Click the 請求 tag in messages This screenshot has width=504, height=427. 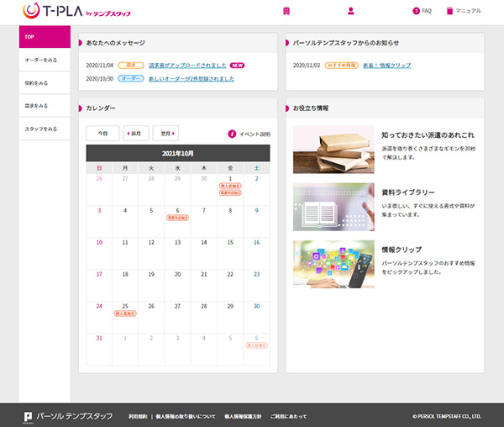point(130,65)
